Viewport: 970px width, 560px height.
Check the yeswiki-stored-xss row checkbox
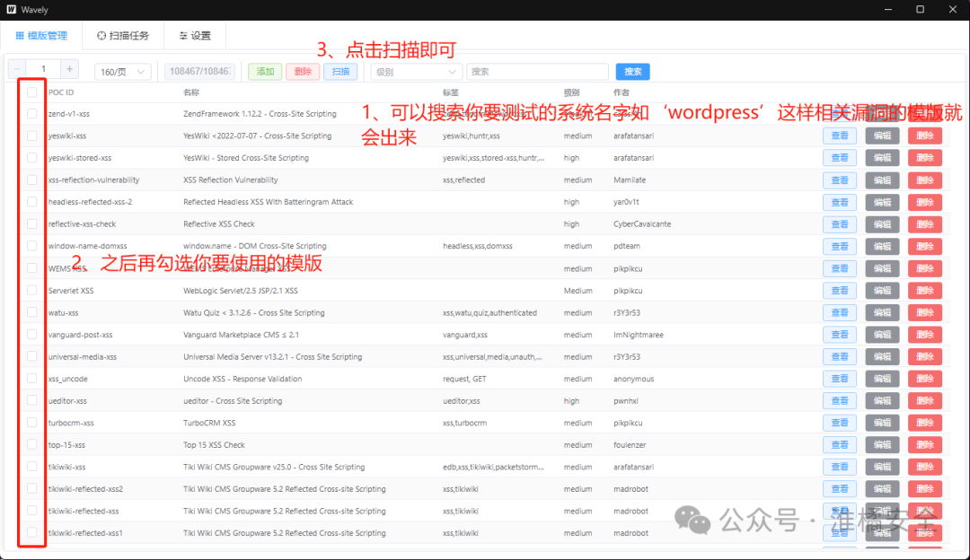coord(32,158)
